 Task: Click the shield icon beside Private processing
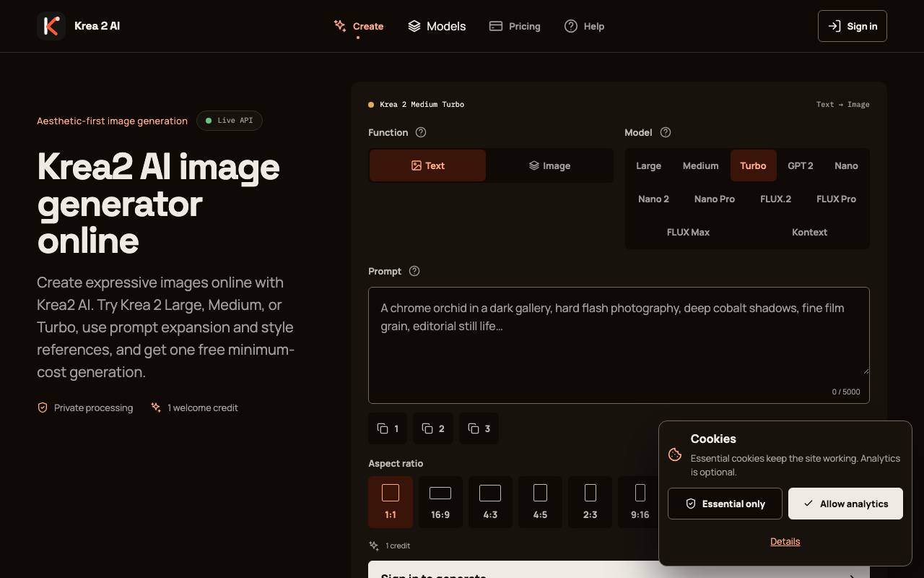43,407
